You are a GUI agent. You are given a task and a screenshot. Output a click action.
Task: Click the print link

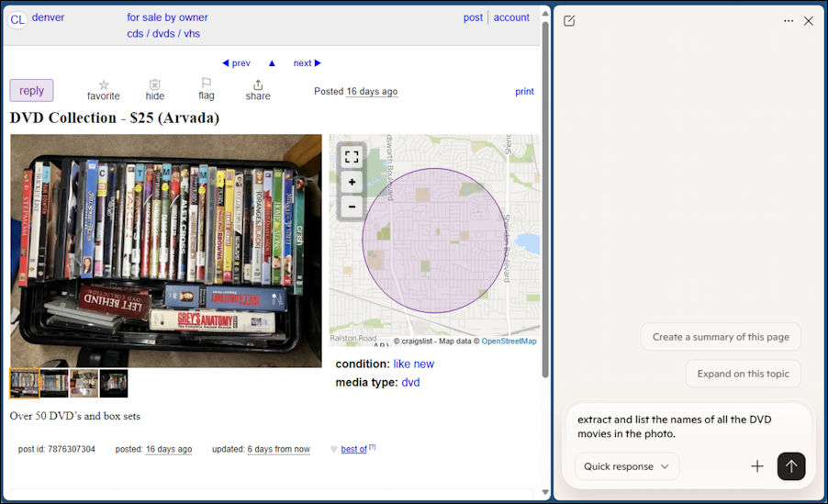point(524,92)
